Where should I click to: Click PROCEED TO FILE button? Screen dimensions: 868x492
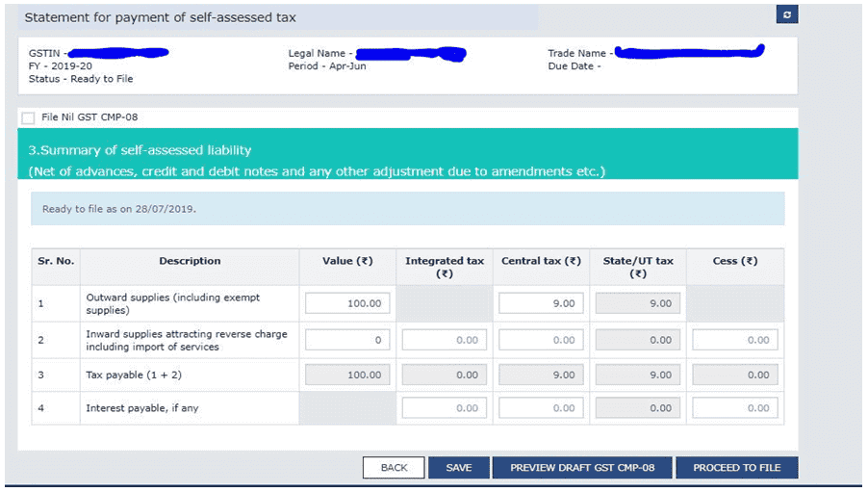pyautogui.click(x=736, y=467)
